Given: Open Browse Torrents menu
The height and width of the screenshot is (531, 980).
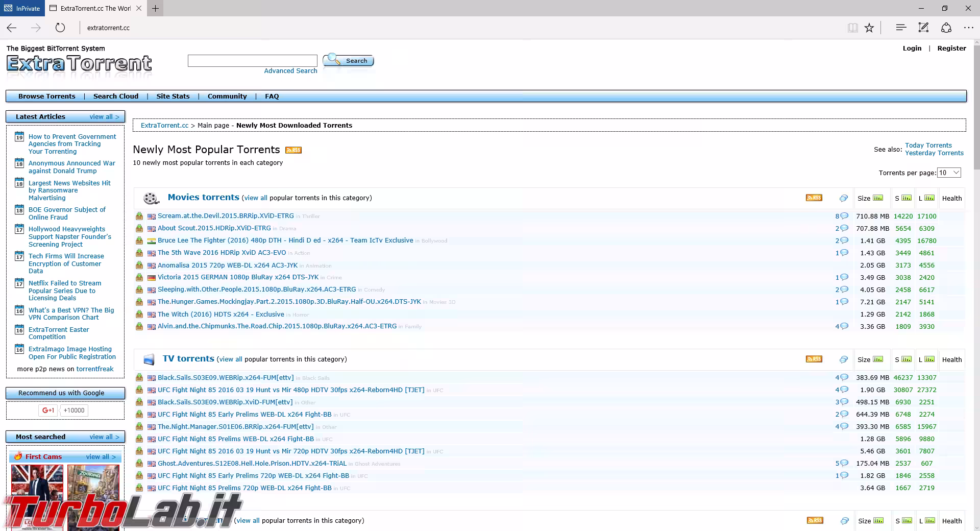Looking at the screenshot, I should [46, 96].
